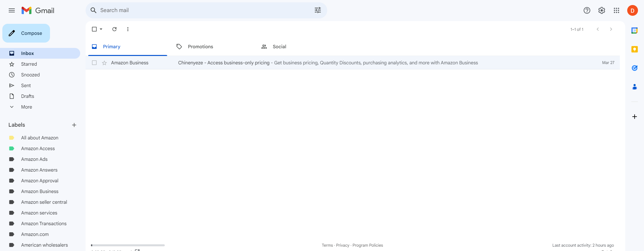Click the search magnifier icon
The image size is (644, 251).
pos(94,10)
